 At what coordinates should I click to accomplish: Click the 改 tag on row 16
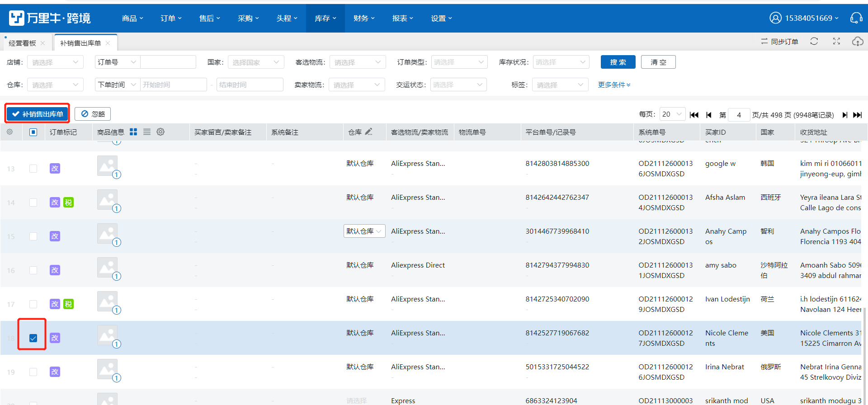pyautogui.click(x=55, y=270)
